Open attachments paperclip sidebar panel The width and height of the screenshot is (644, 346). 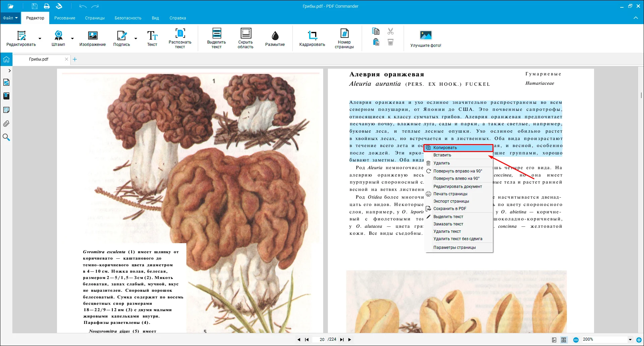[6, 124]
